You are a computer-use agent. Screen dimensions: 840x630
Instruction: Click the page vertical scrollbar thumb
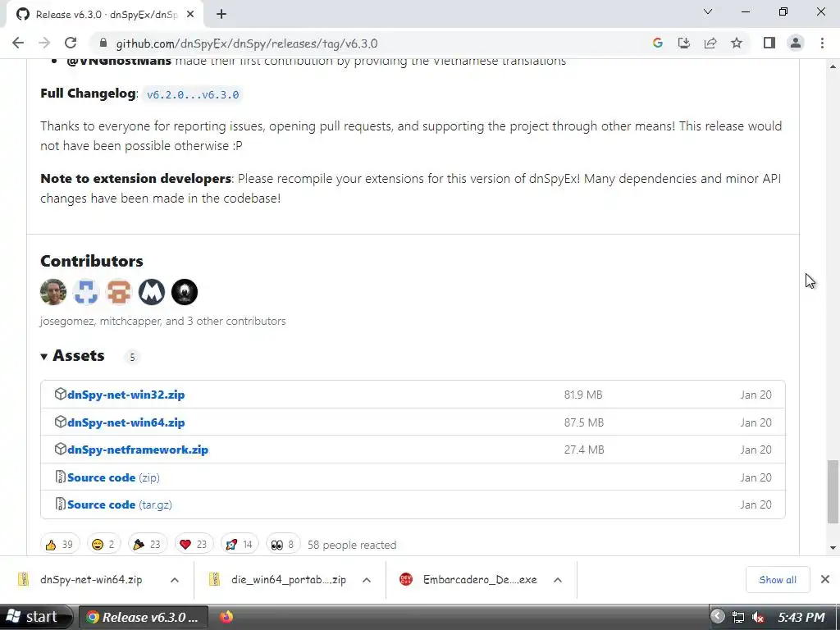pos(833,491)
